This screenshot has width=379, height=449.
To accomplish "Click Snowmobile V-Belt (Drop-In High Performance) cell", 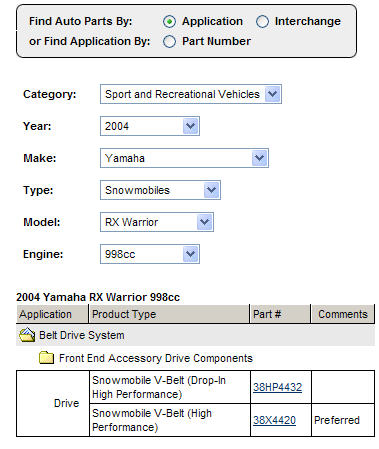I will 170,387.
